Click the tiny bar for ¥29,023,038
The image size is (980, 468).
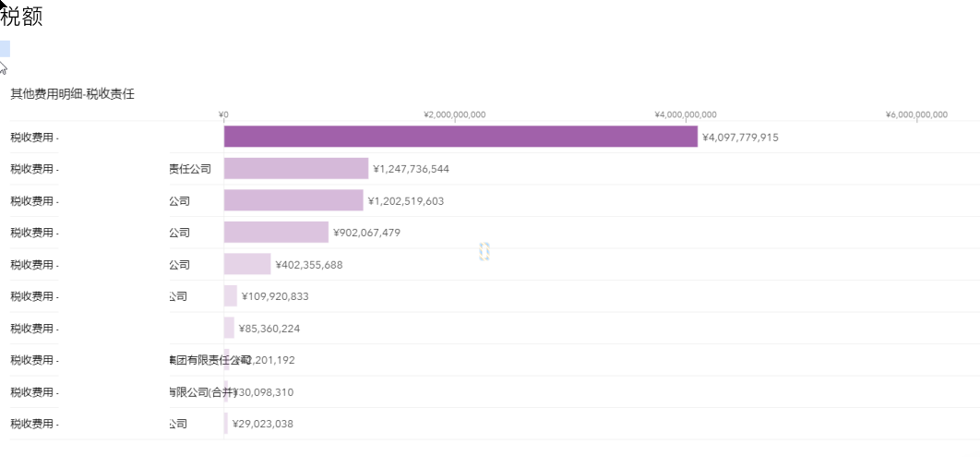226,424
